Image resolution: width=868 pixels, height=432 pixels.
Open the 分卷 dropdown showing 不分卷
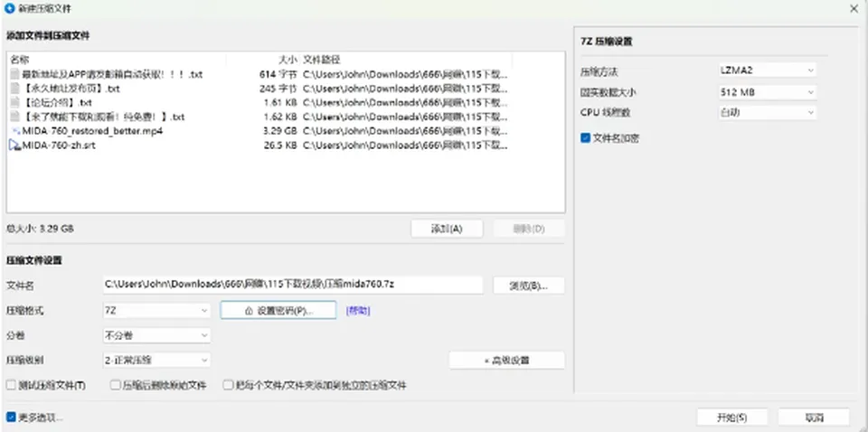[x=156, y=336]
